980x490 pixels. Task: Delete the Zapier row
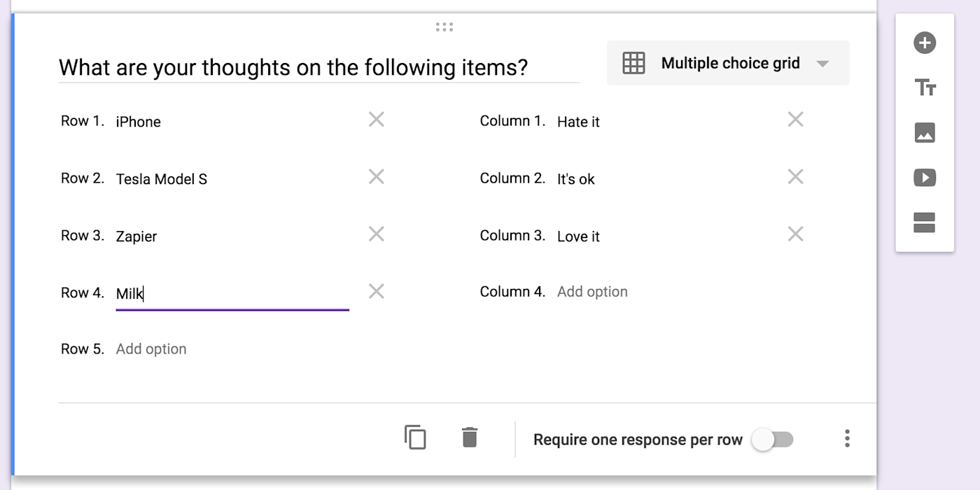tap(377, 234)
